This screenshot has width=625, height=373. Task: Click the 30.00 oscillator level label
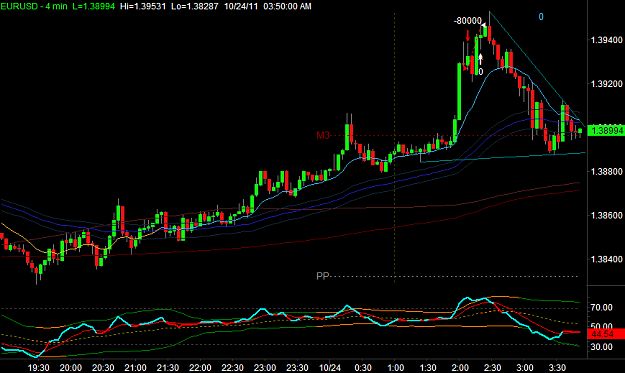601,347
